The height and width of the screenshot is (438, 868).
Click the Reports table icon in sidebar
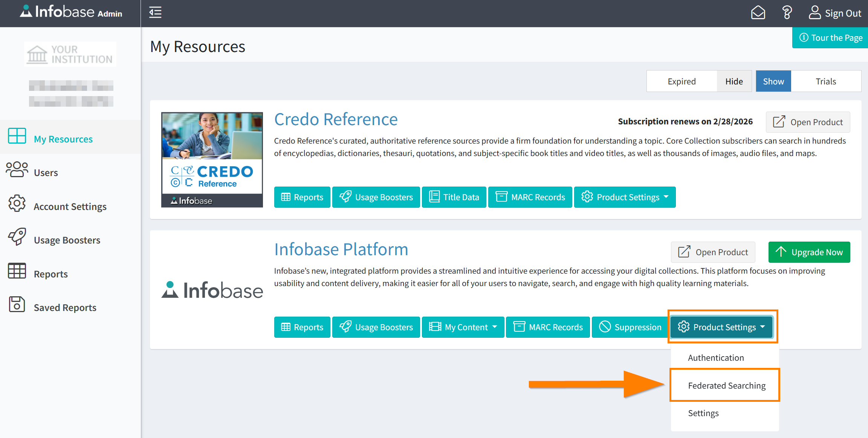click(x=17, y=271)
